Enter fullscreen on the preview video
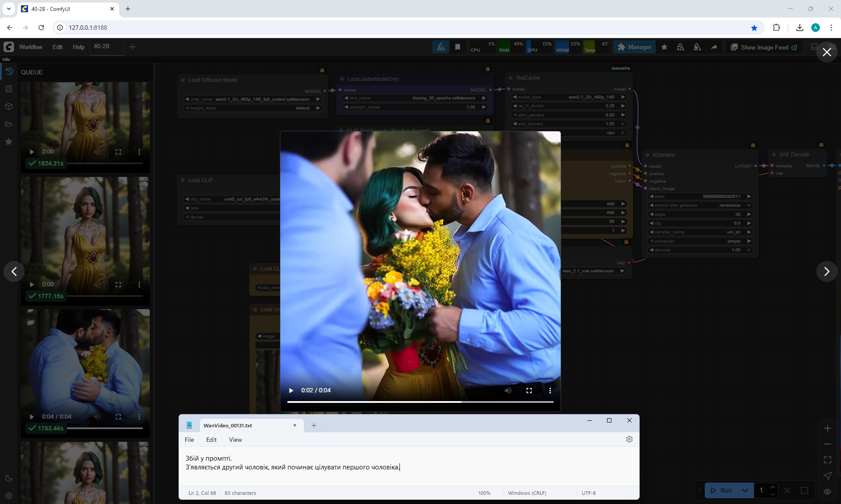 coord(529,391)
